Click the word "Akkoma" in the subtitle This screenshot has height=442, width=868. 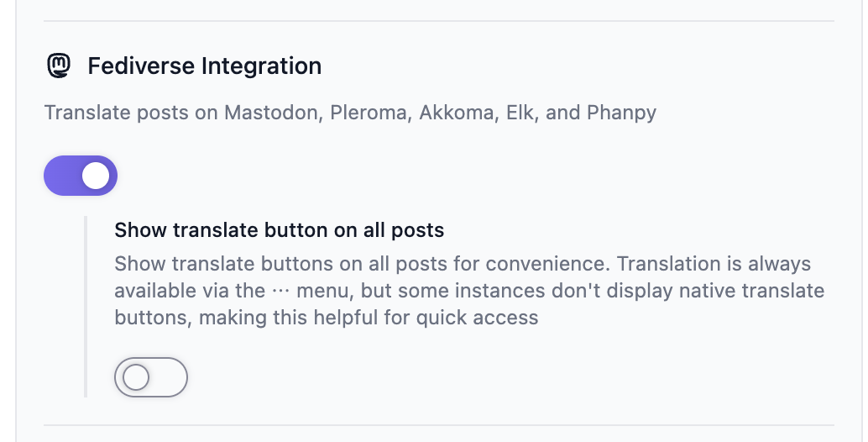tap(457, 113)
